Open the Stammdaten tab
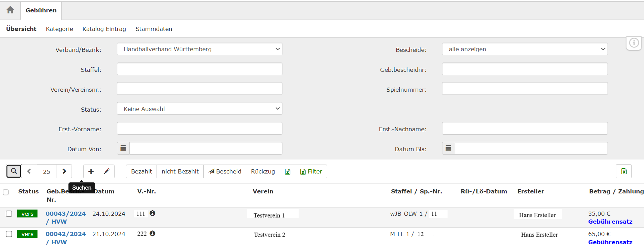The width and height of the screenshot is (644, 247). tap(154, 29)
